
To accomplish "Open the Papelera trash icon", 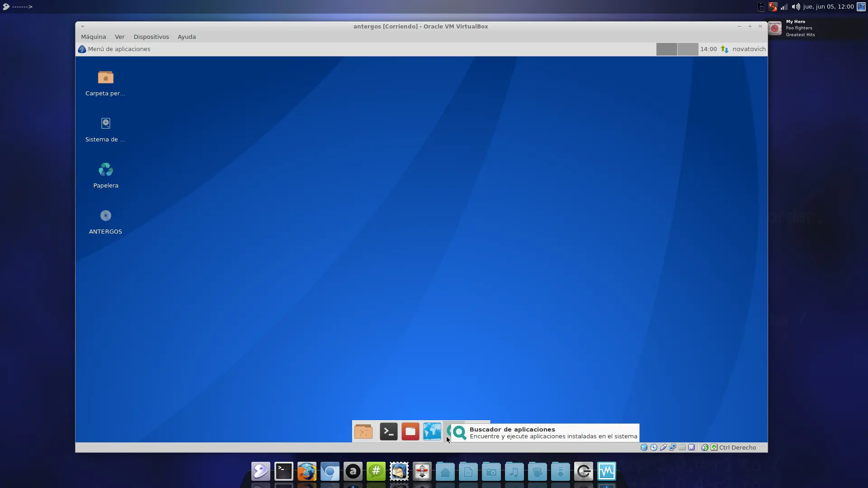I will point(105,176).
